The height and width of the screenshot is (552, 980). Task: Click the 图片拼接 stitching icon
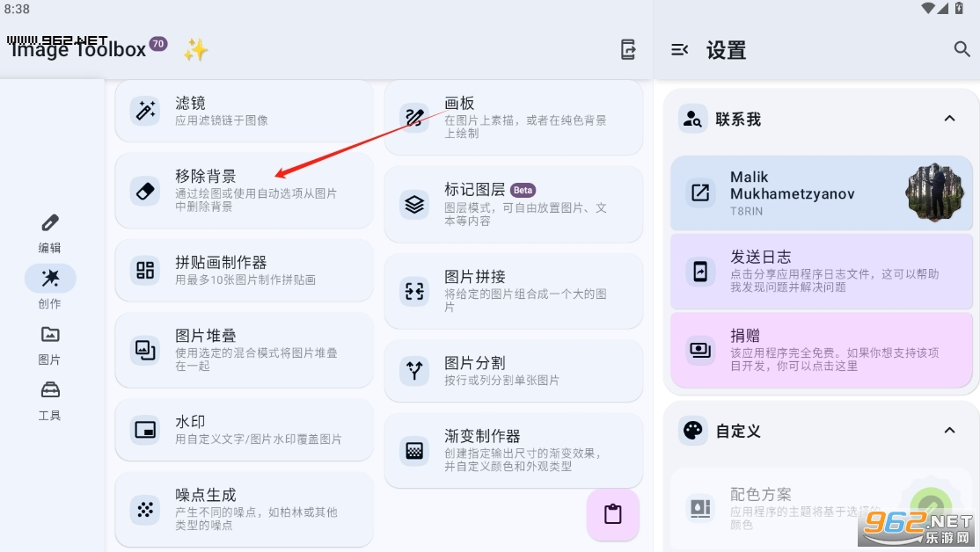[x=414, y=291]
